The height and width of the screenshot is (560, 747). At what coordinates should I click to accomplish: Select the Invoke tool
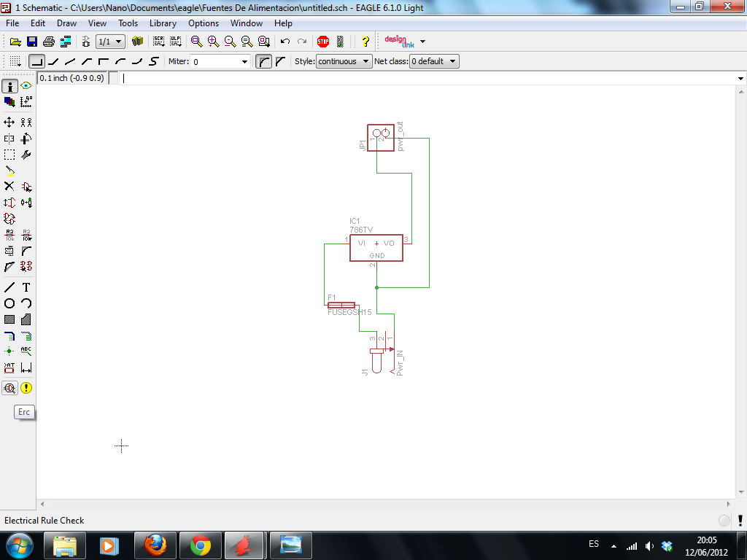26,267
